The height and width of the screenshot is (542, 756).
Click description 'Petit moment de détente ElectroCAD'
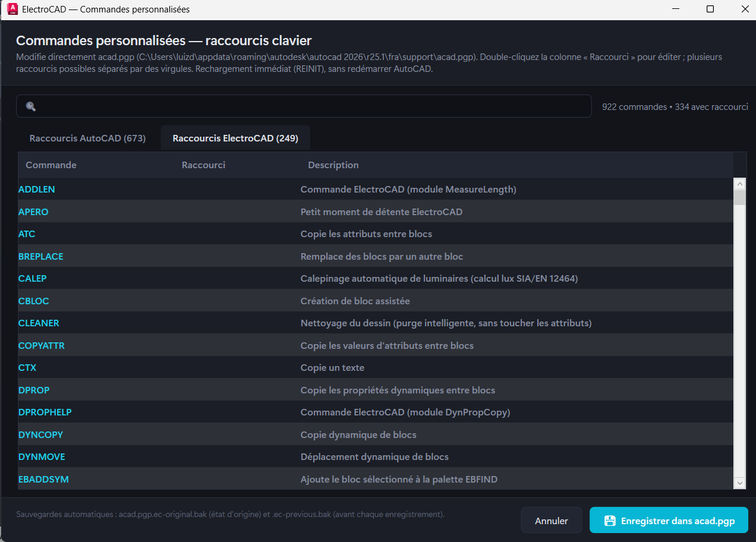[x=382, y=212]
